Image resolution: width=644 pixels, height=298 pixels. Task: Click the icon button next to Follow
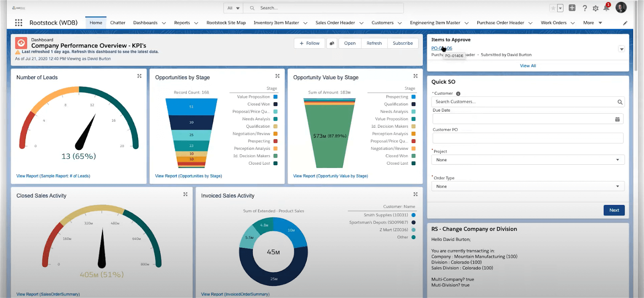click(x=332, y=43)
